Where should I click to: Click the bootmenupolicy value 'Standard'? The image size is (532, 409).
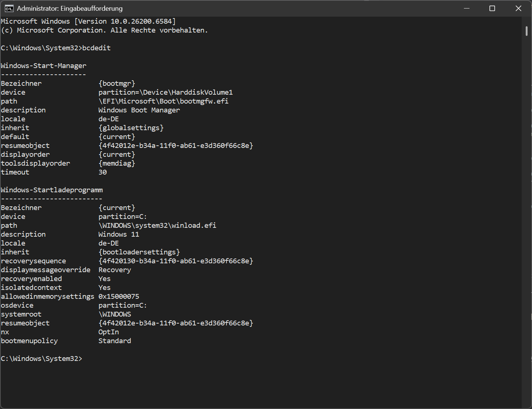(115, 341)
